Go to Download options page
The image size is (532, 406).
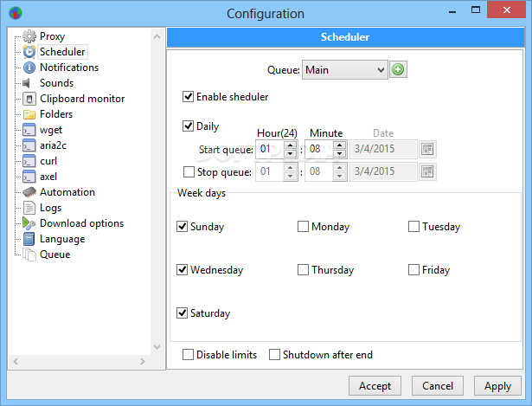click(x=82, y=223)
